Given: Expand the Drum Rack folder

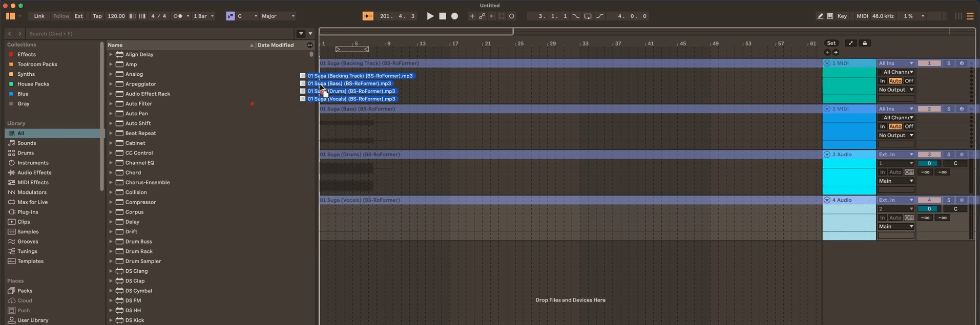Looking at the screenshot, I should pos(111,251).
